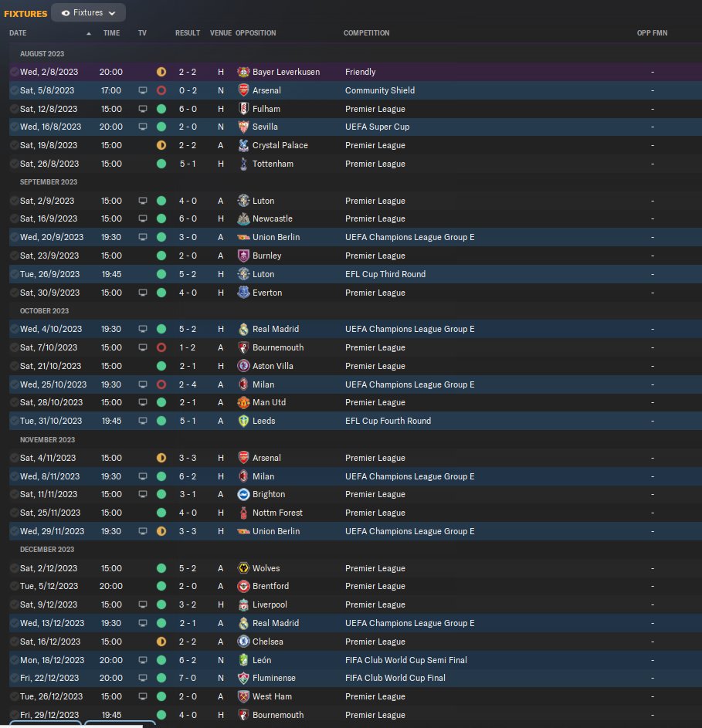This screenshot has width=702, height=728.
Task: Open Arsenal link in Community Shield row
Action: tap(266, 90)
